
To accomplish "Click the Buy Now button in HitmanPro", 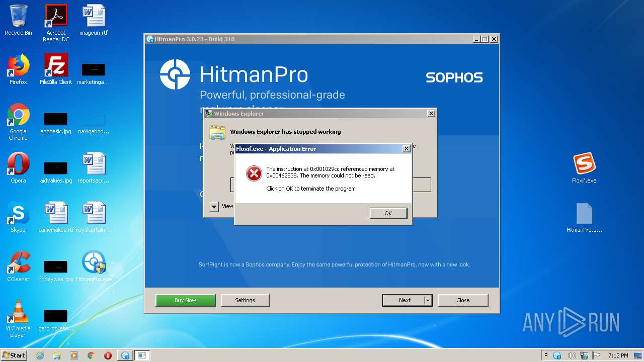I will click(x=186, y=300).
